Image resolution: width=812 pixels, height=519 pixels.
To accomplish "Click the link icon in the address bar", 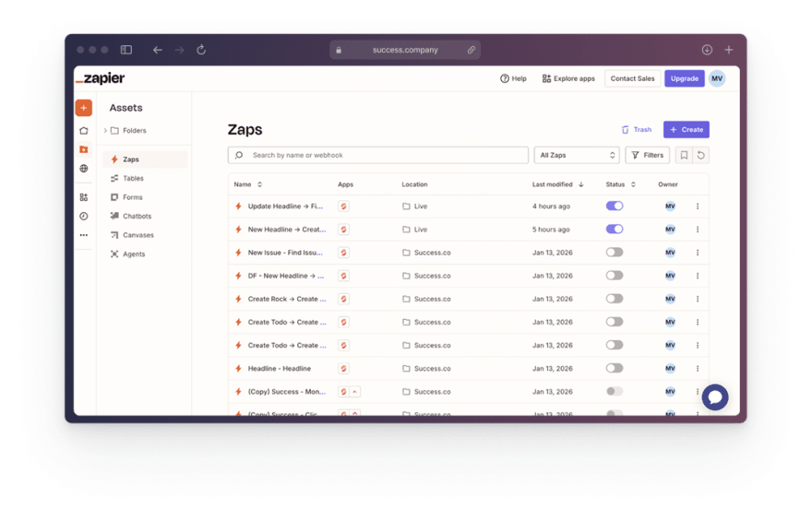I will 472,50.
